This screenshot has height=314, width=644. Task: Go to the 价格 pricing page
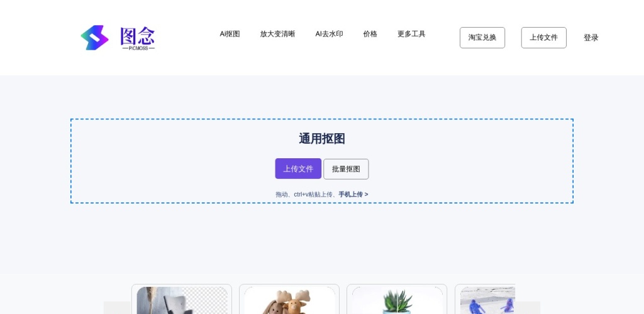[x=370, y=34]
